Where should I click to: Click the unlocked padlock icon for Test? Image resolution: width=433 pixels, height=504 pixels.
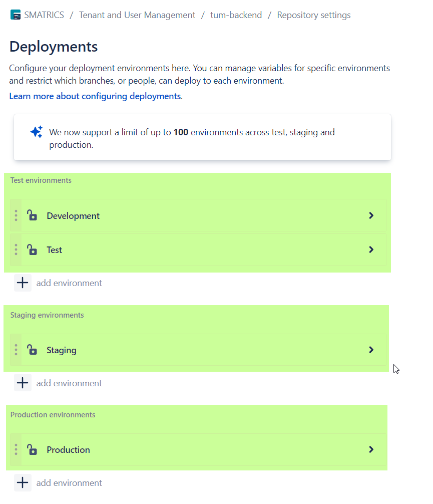pos(32,249)
